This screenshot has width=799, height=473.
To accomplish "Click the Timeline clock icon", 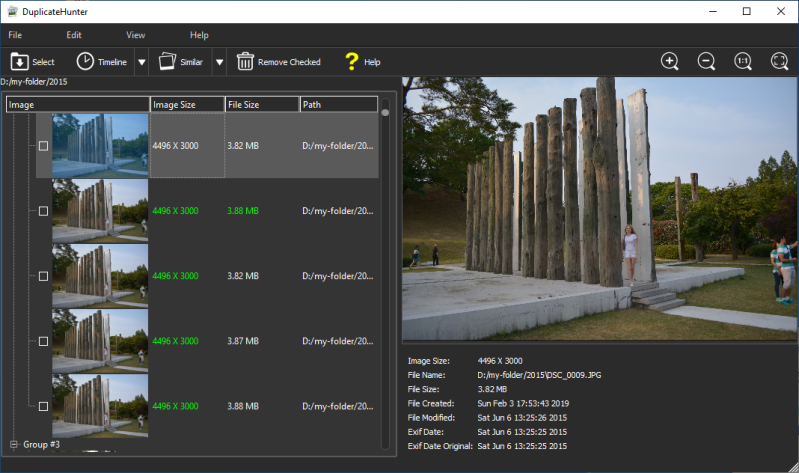I will click(86, 62).
